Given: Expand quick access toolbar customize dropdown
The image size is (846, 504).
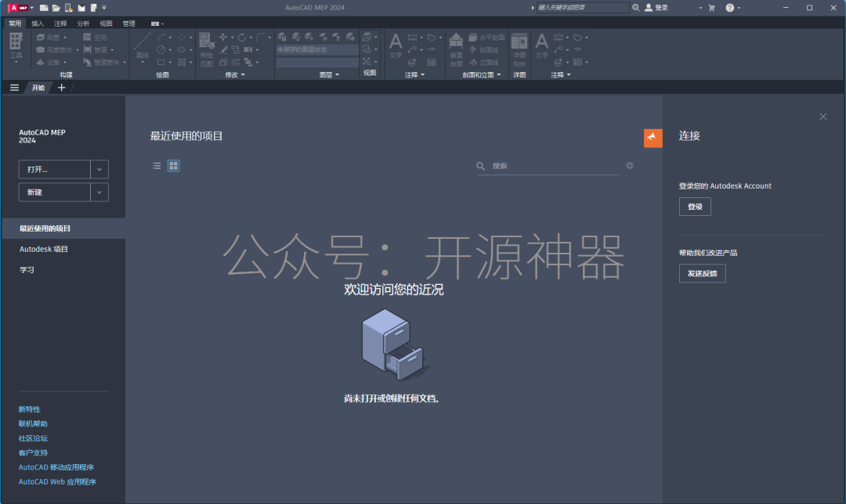Looking at the screenshot, I should pos(105,8).
